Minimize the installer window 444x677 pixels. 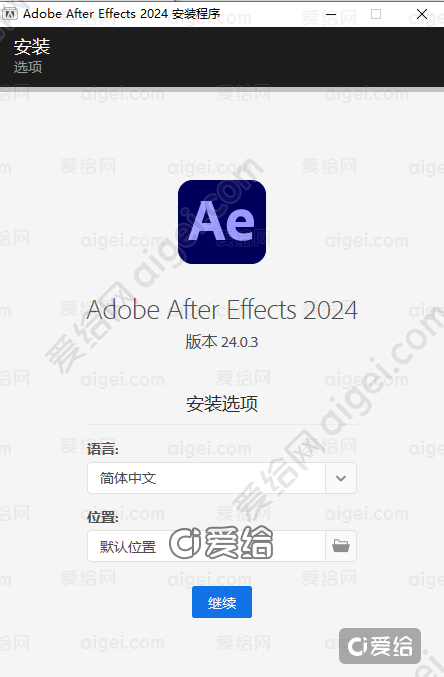[x=331, y=14]
